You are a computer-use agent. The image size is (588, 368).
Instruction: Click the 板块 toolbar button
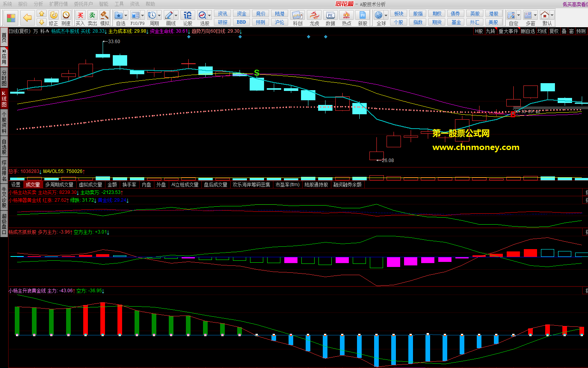point(399,14)
